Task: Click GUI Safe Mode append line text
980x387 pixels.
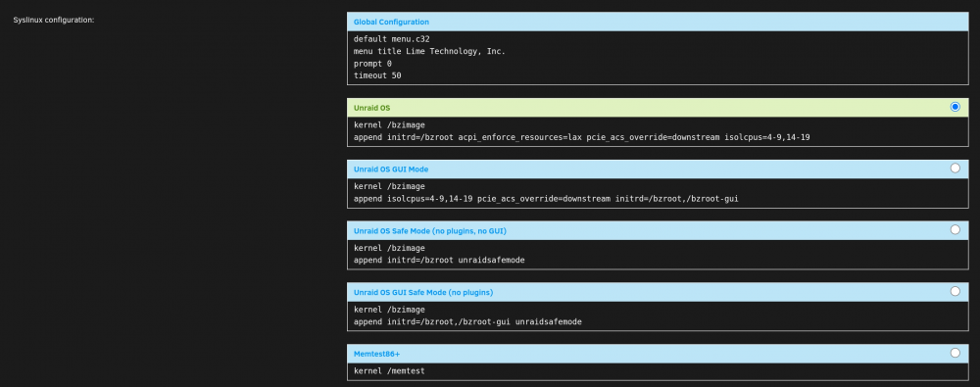Action: coord(467,321)
